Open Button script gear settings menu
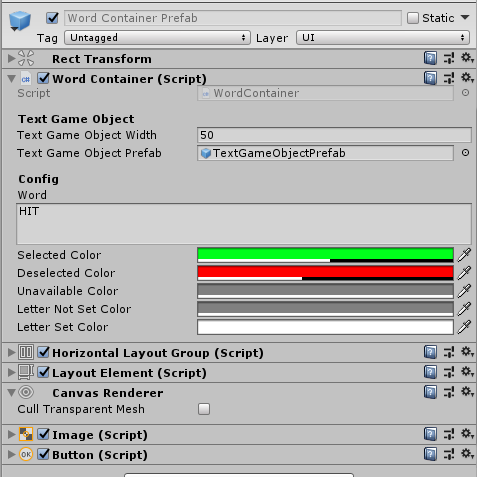This screenshot has width=477, height=477. [x=467, y=454]
